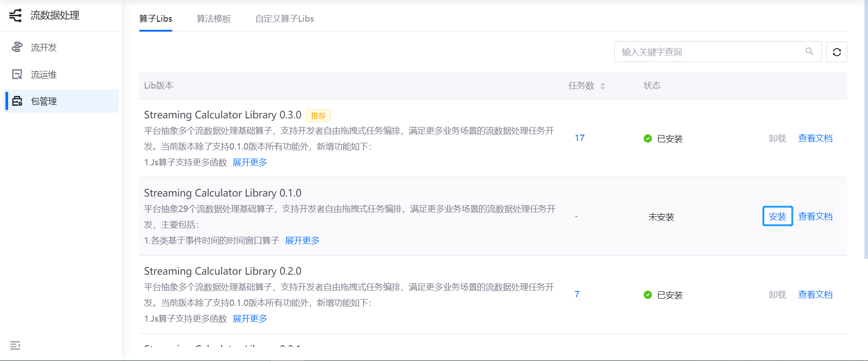Click 已安装 status text for Library 0.3.0
Image resolution: width=868 pixels, height=361 pixels.
pyautogui.click(x=670, y=139)
